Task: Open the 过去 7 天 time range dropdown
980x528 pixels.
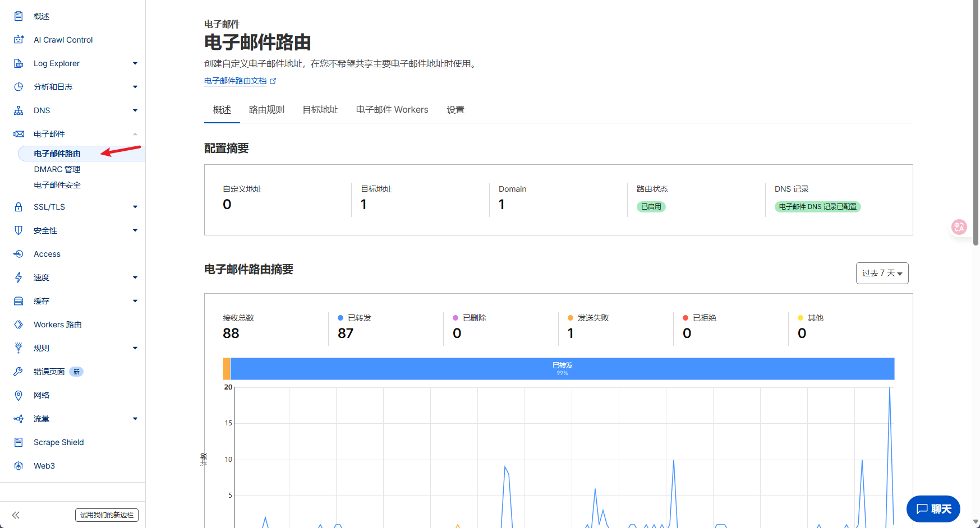Action: (x=882, y=273)
